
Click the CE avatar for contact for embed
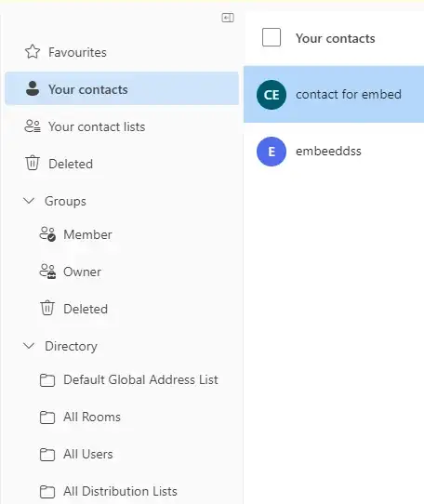(272, 95)
